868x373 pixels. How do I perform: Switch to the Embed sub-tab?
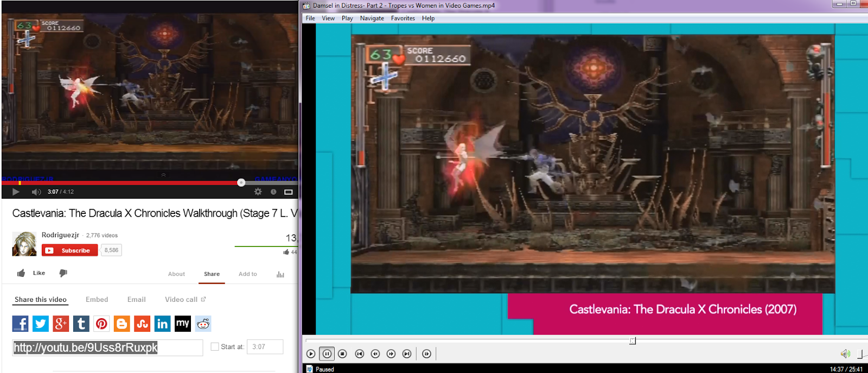pos(97,300)
